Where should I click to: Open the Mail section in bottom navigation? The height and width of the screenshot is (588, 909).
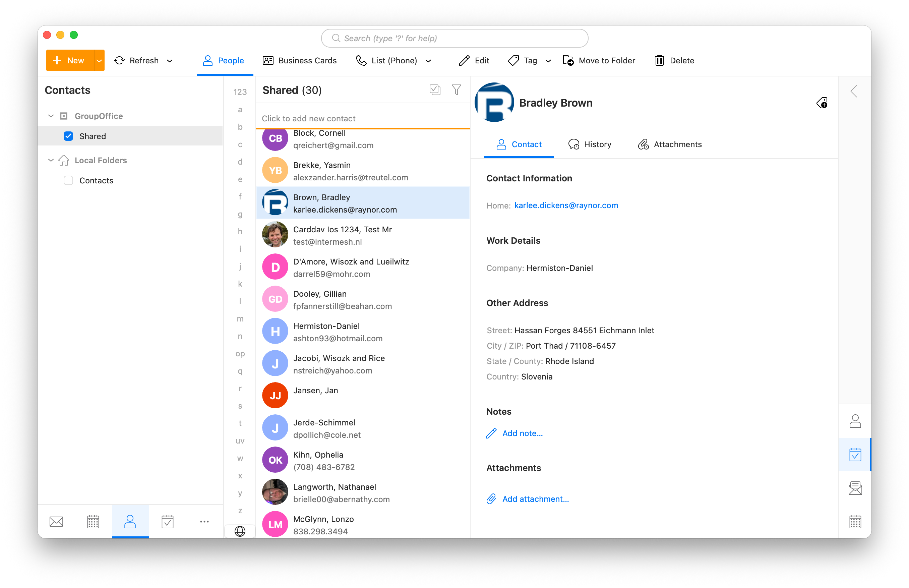point(56,521)
